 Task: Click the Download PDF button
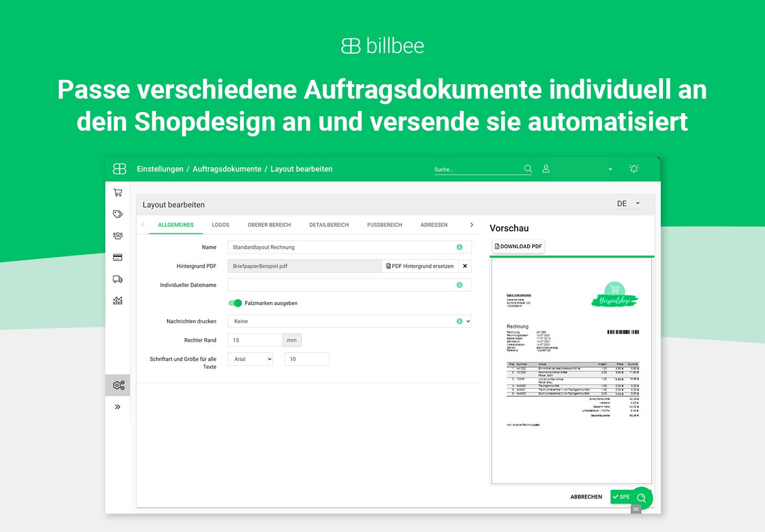click(518, 247)
